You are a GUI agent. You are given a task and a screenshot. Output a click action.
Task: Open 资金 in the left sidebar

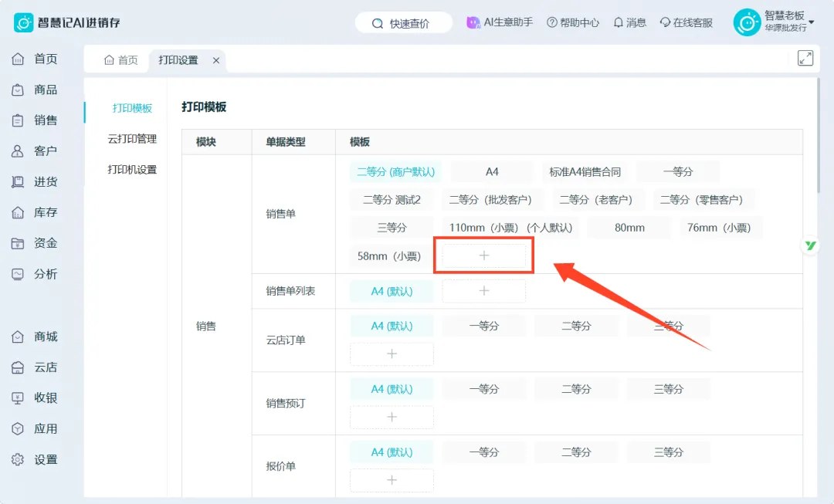pos(35,243)
